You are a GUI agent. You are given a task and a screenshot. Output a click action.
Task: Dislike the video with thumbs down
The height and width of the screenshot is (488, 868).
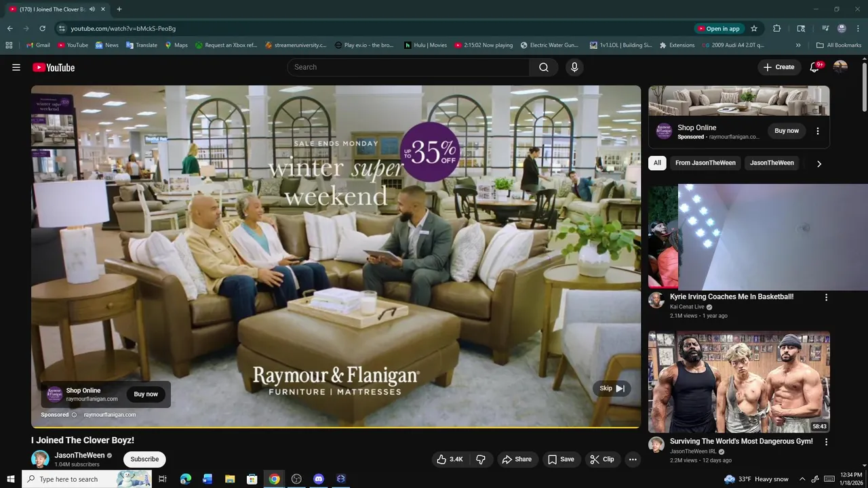tap(481, 459)
